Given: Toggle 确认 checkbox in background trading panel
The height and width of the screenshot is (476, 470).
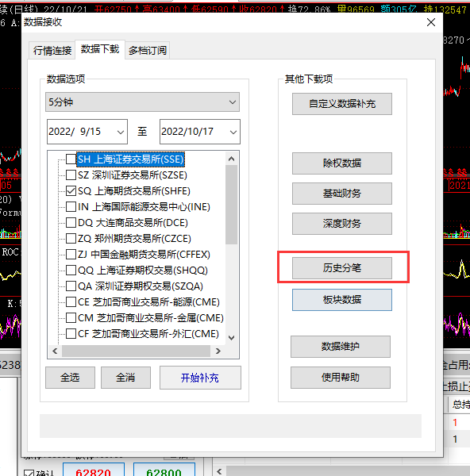Looking at the screenshot, I should 29,473.
